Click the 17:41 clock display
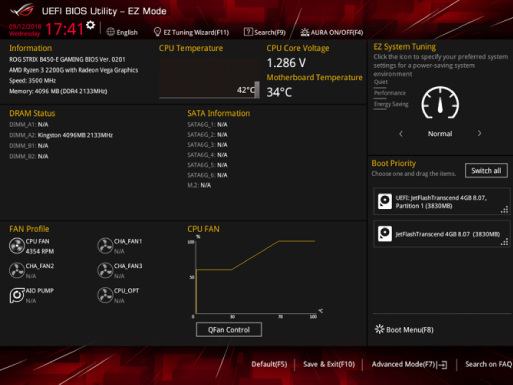Image resolution: width=513 pixels, height=385 pixels. pyautogui.click(x=64, y=29)
